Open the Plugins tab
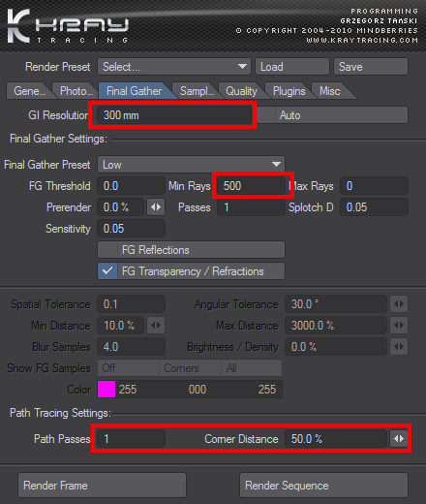Image resolution: width=426 pixels, height=504 pixels. (289, 91)
